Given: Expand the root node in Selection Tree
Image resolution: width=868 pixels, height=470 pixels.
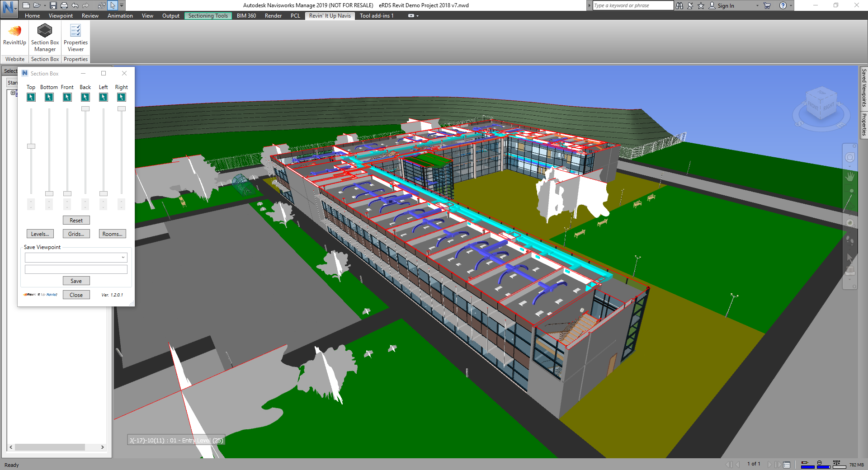Looking at the screenshot, I should tap(13, 93).
